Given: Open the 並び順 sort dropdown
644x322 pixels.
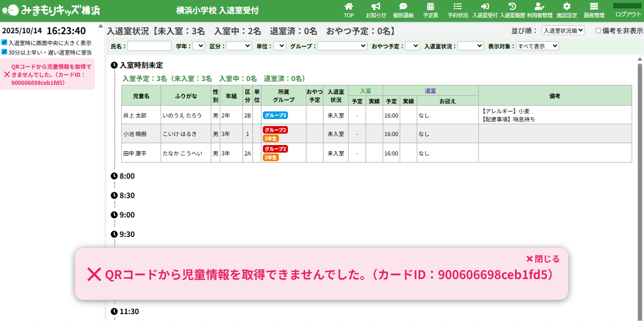Looking at the screenshot, I should 563,30.
